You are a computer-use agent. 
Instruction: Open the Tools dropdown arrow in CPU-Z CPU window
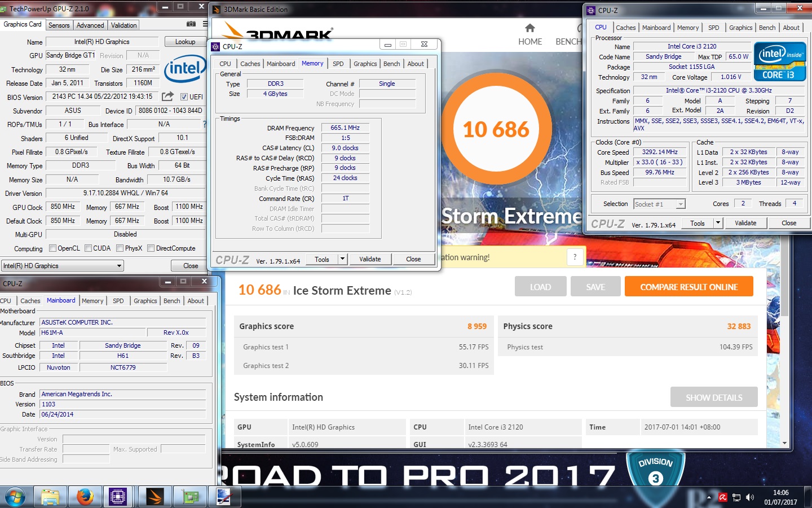tap(718, 222)
